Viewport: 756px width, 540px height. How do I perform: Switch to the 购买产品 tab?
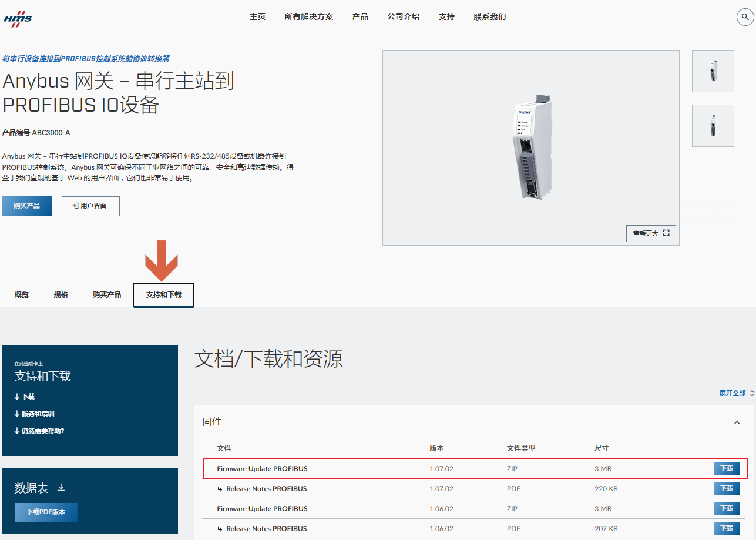click(107, 295)
